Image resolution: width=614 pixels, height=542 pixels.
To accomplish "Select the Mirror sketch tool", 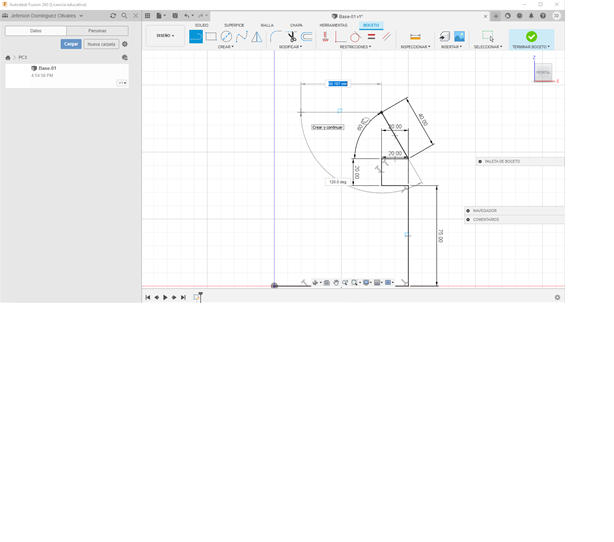I will click(x=257, y=37).
